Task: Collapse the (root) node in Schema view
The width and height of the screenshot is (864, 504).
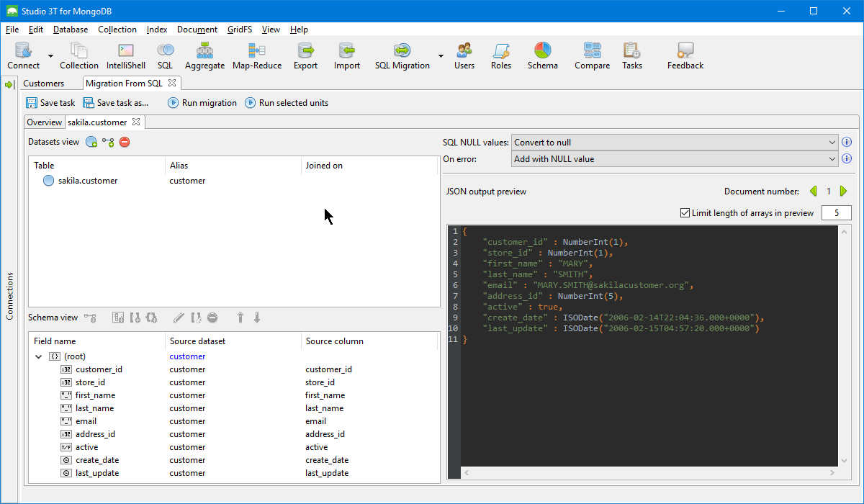Action: [38, 356]
